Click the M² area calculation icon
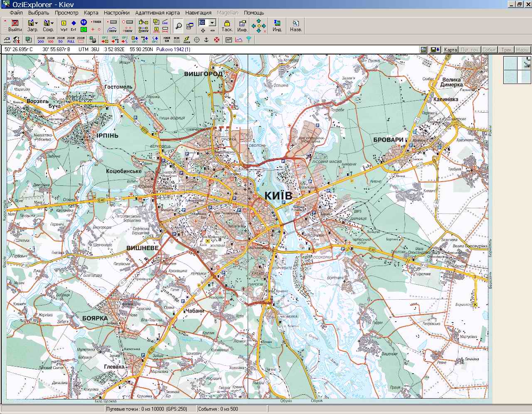This screenshot has height=414, width=532. [229, 40]
